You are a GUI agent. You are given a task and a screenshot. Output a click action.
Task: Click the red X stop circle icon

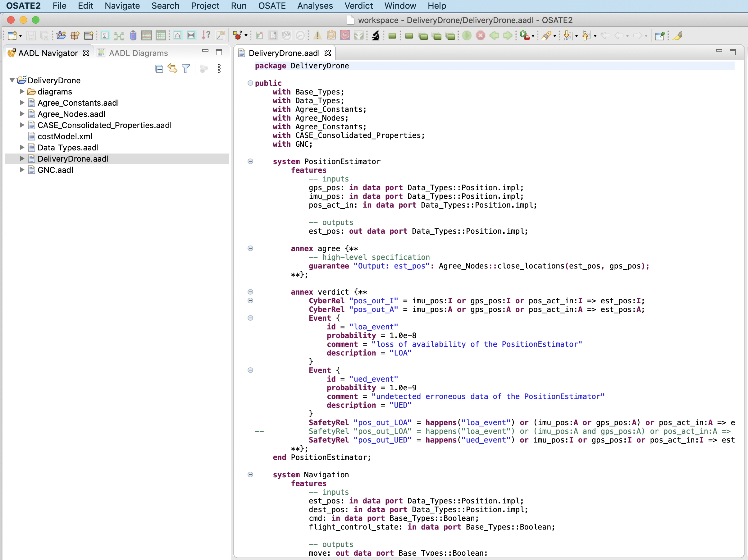[x=481, y=35]
